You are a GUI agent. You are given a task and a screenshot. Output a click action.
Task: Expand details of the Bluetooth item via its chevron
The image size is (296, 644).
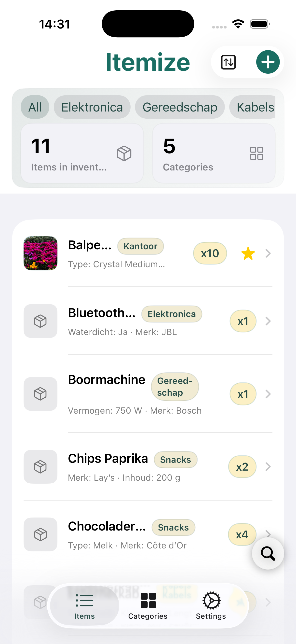[x=268, y=321]
